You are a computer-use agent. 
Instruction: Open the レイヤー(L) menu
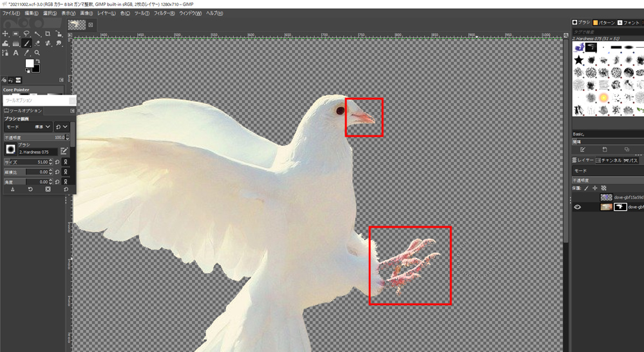(106, 13)
